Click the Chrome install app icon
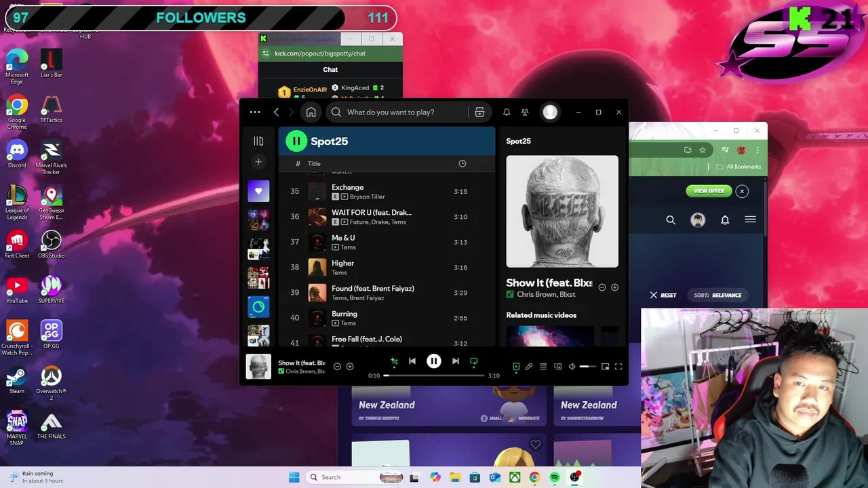The image size is (868, 488). pyautogui.click(x=688, y=150)
